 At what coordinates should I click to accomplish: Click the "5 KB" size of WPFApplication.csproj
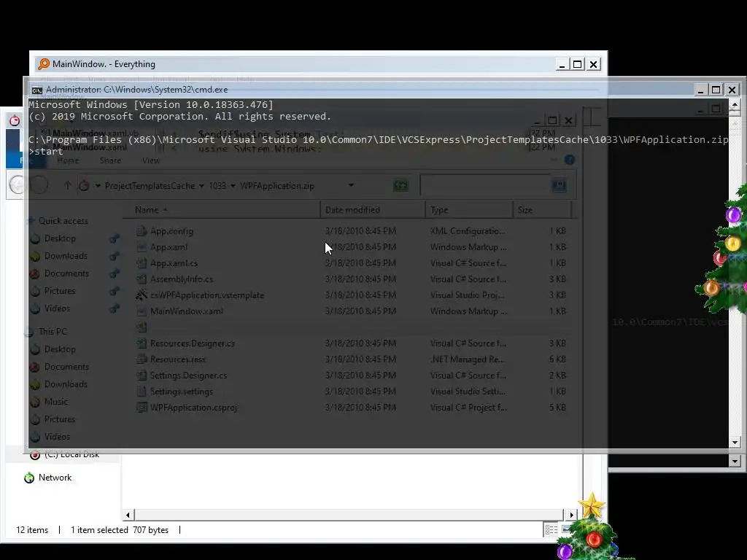coord(557,408)
